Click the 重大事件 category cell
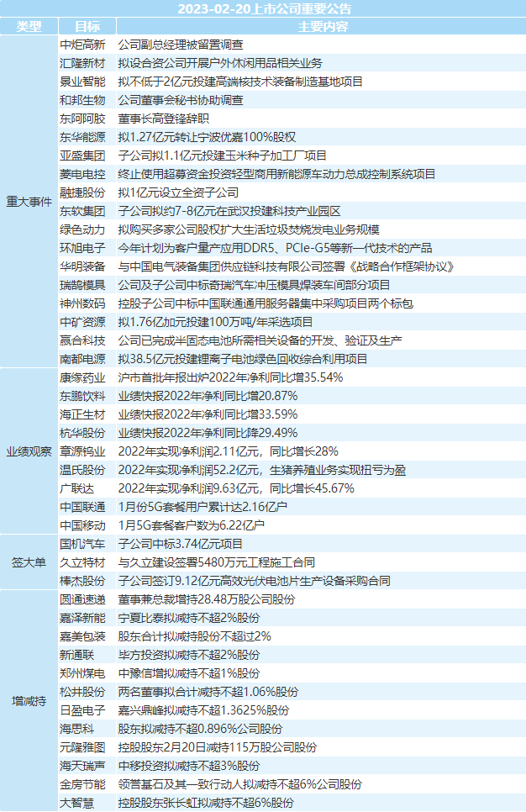Screen dimensions: 526x812 point(29,202)
